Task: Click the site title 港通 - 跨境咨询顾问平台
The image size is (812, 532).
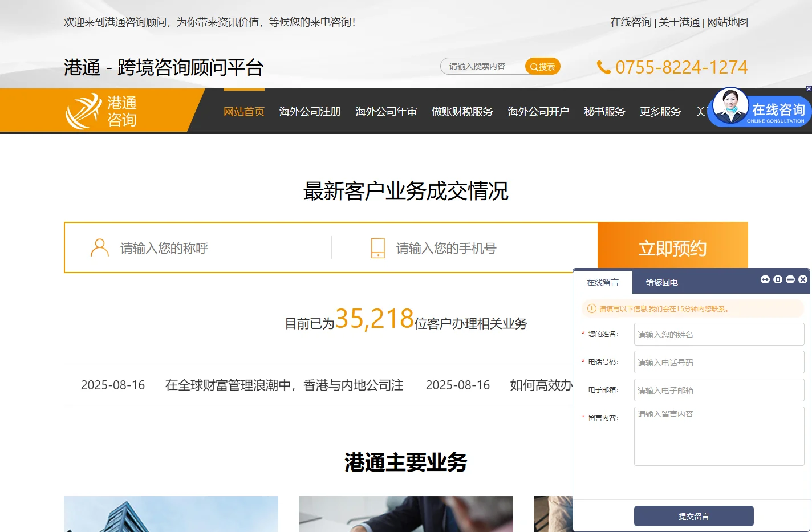Action: pos(164,67)
